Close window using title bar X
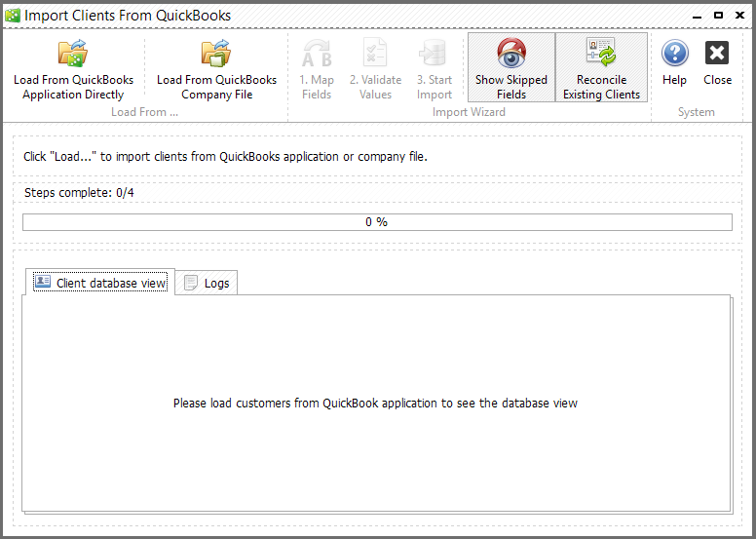 click(x=740, y=15)
